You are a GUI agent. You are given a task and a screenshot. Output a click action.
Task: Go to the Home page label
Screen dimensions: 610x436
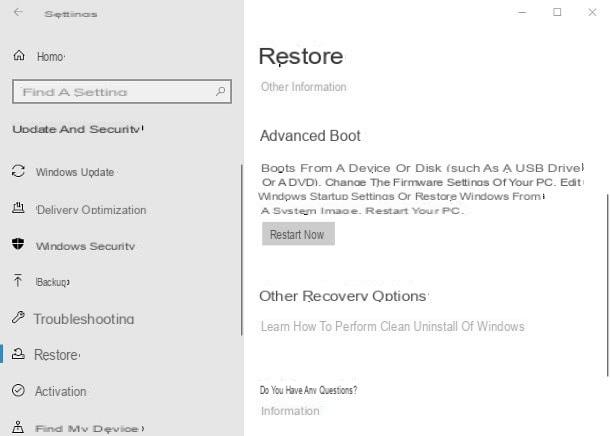pyautogui.click(x=51, y=57)
